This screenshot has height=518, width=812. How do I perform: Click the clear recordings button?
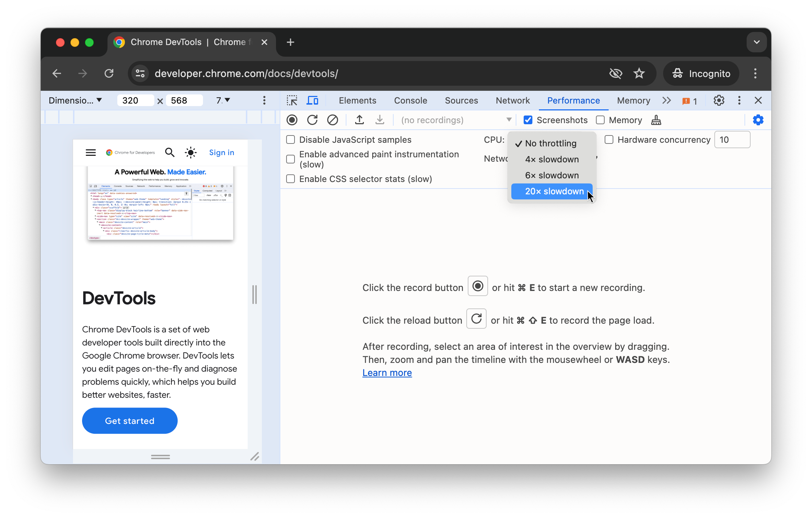(x=333, y=120)
